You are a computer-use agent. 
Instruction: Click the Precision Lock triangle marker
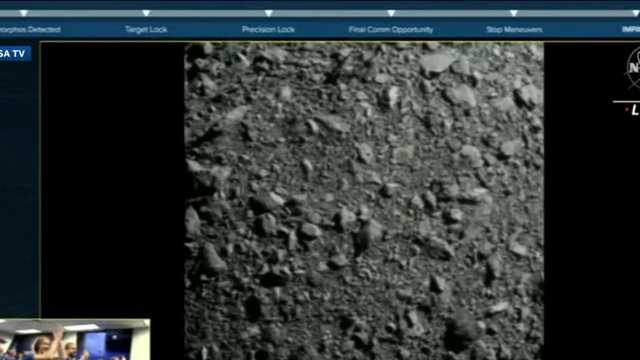[x=269, y=13]
